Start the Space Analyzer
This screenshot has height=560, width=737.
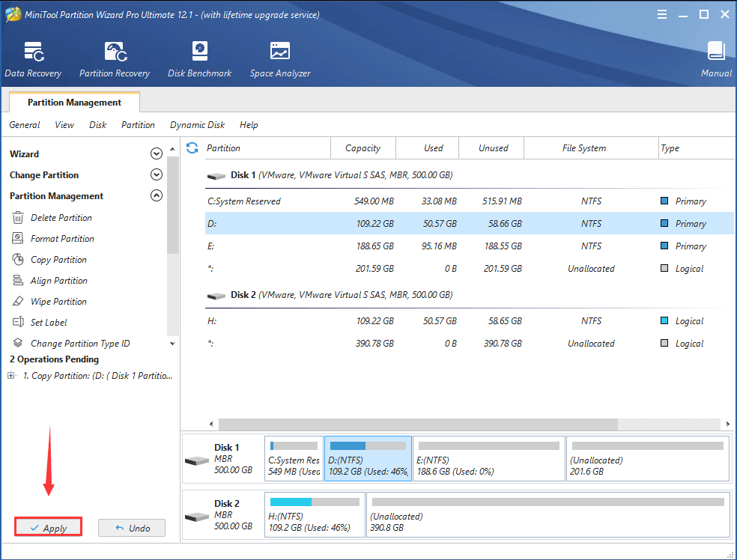[280, 59]
